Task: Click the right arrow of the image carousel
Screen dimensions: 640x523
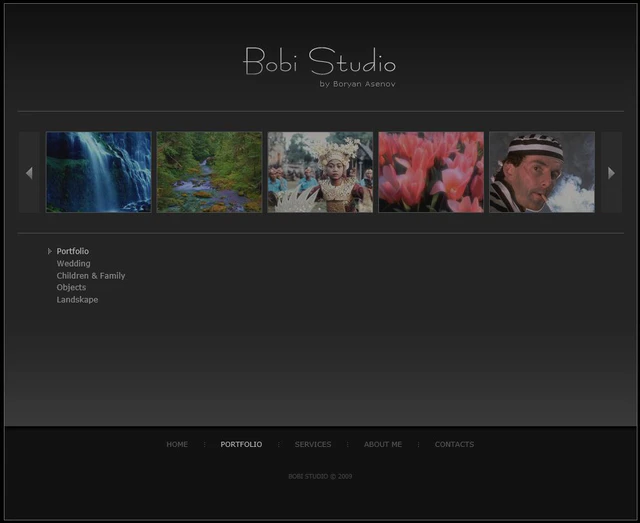Action: (x=611, y=172)
